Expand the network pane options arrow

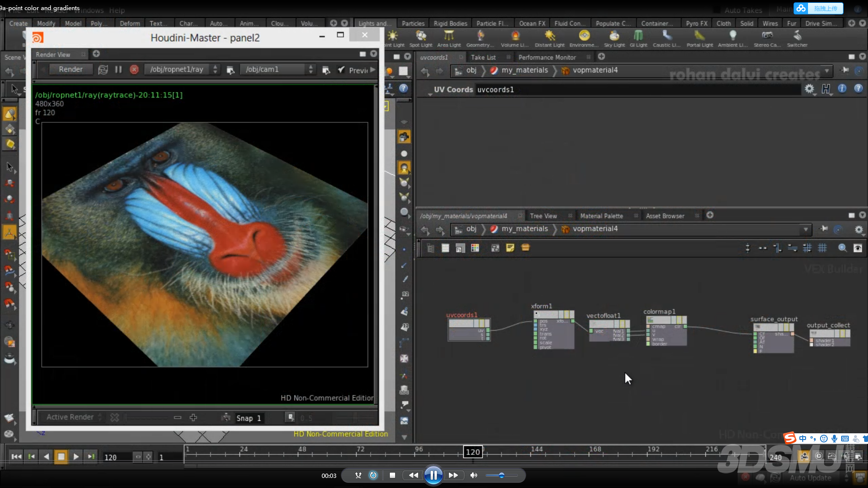(862, 215)
